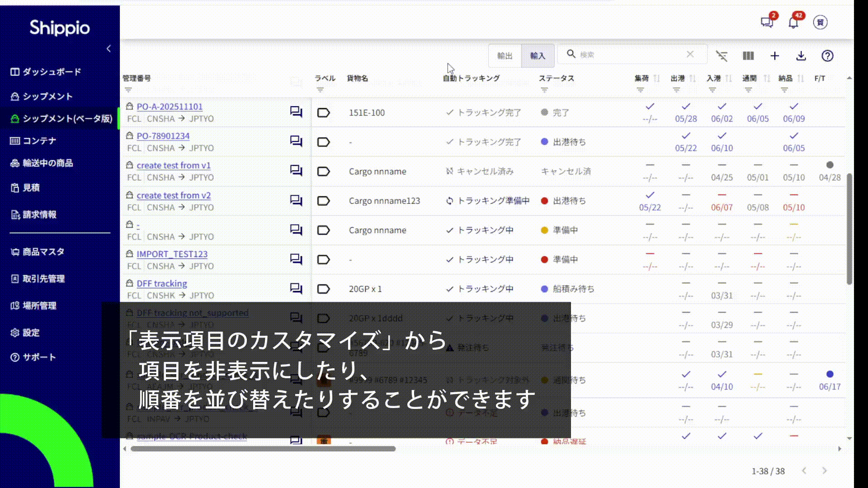Open filter under ステータス column header

[544, 90]
